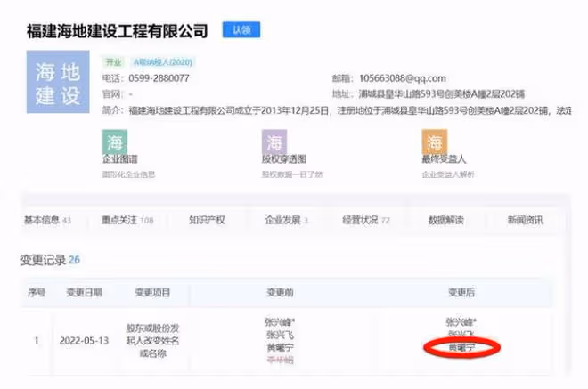Click the 股东或股份发起人改变姓名或名称 cell
Image resolution: width=588 pixels, height=389 pixels.
tap(152, 341)
